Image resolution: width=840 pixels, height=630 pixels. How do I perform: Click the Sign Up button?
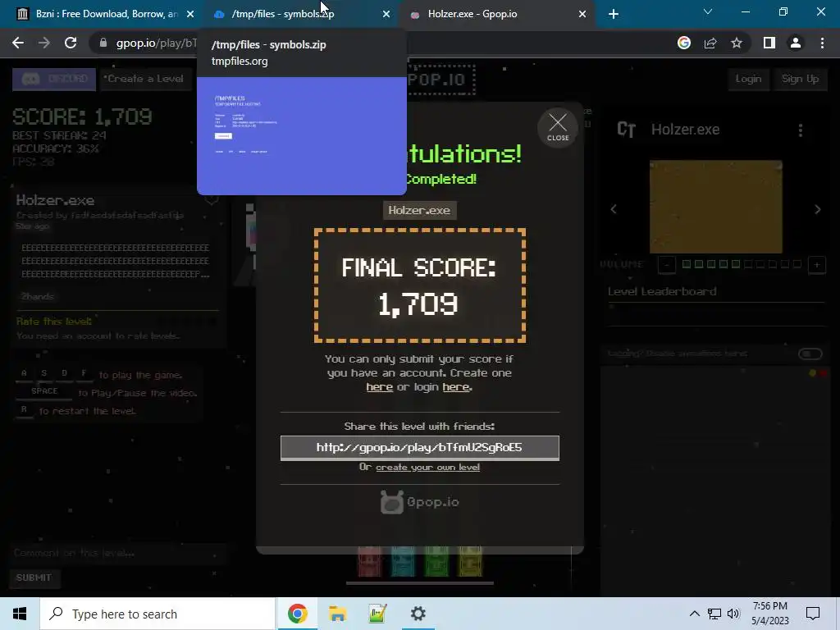click(800, 80)
